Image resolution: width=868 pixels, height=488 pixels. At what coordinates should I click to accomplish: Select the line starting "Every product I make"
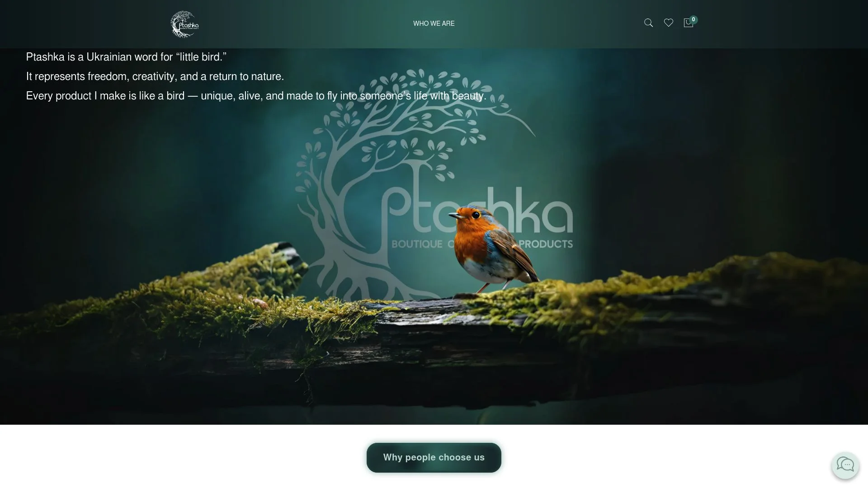click(x=256, y=96)
